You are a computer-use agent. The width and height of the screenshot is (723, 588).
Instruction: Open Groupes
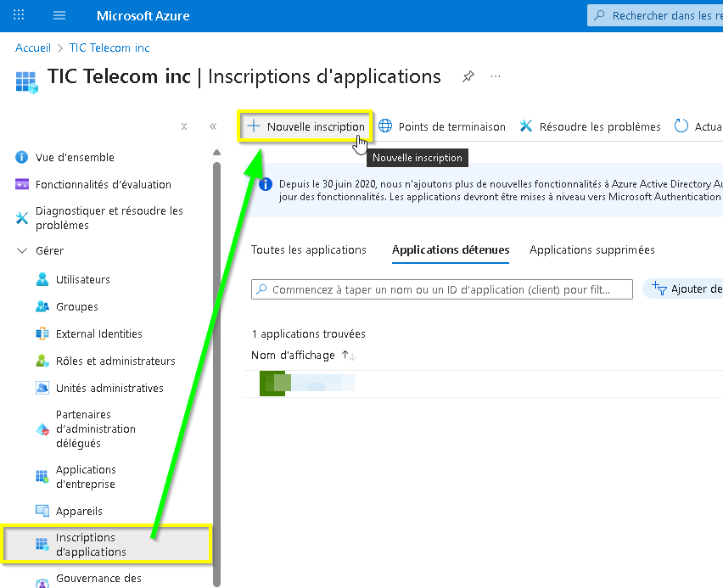[x=77, y=306]
